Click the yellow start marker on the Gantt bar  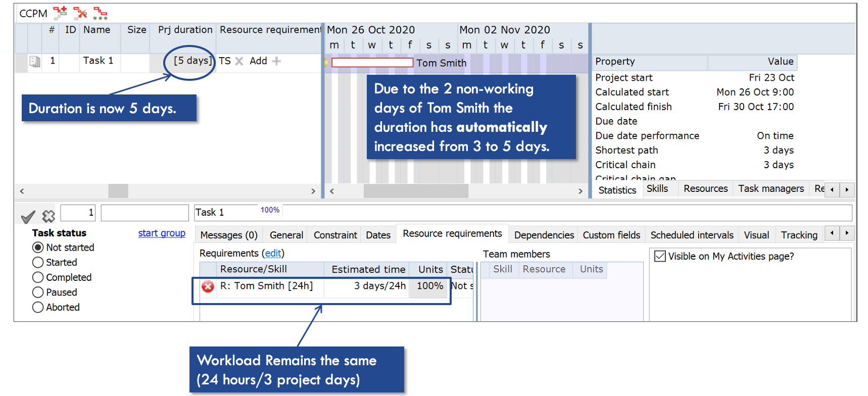click(x=326, y=63)
